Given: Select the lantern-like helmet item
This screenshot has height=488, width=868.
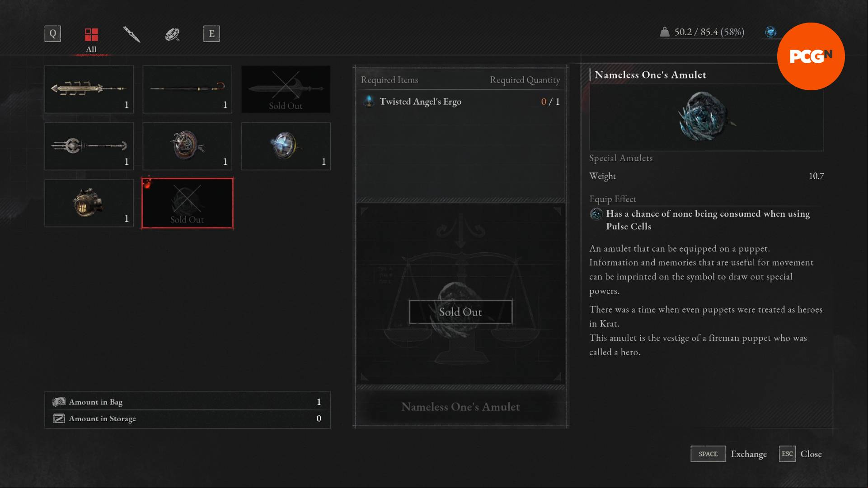Looking at the screenshot, I should tap(89, 203).
